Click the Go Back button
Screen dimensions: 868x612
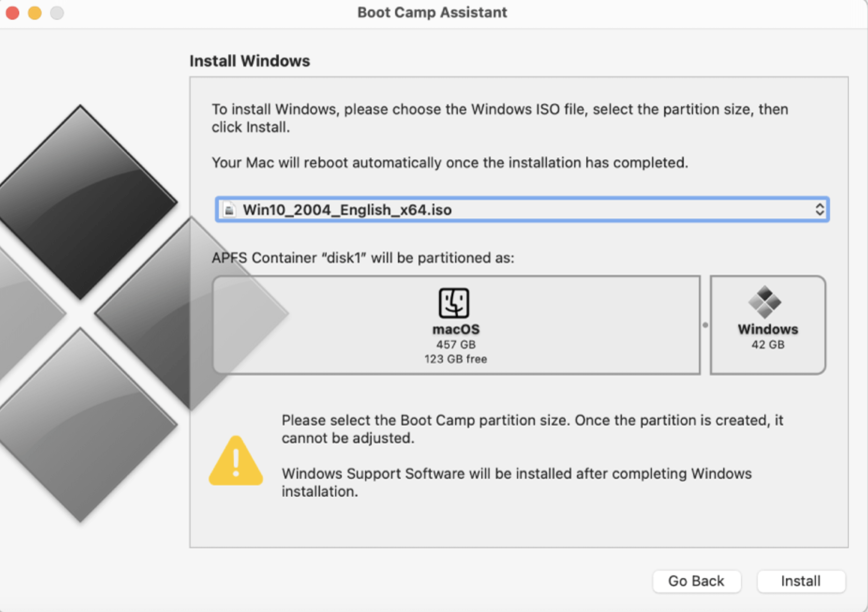point(696,581)
